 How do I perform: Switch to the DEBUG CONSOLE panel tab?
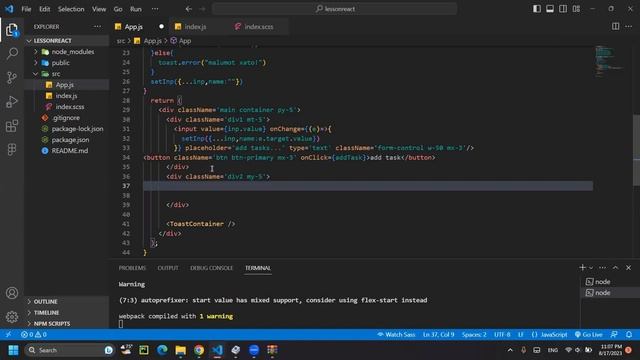click(211, 268)
